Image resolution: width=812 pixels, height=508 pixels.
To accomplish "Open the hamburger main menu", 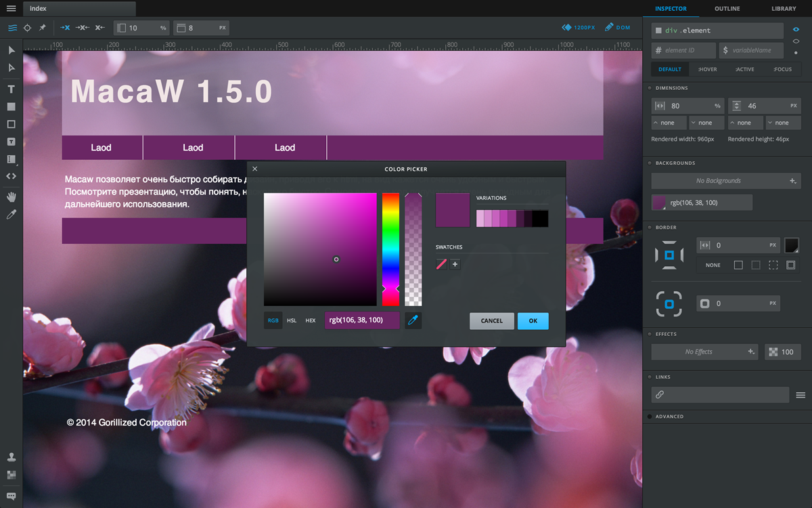I will pyautogui.click(x=11, y=9).
